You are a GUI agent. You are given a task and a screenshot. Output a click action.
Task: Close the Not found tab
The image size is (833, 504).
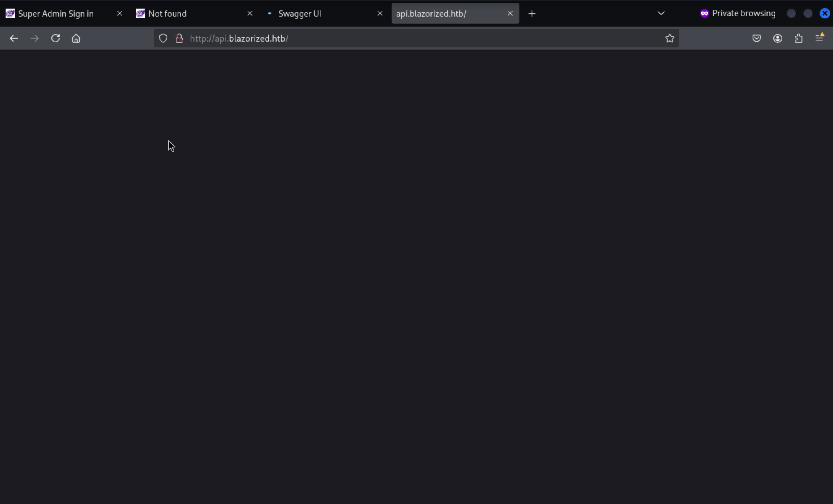(250, 14)
